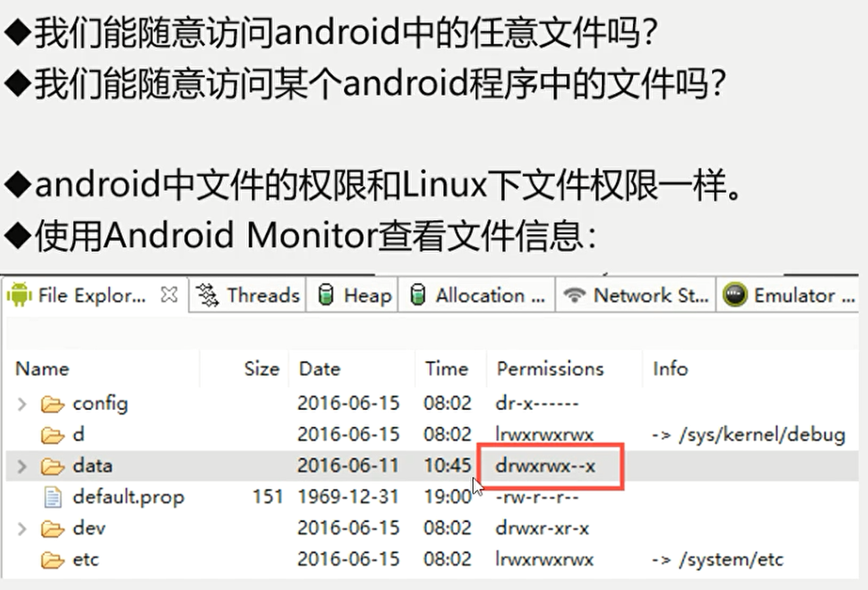Click date 1969-12-31 of default.prop

tap(348, 497)
